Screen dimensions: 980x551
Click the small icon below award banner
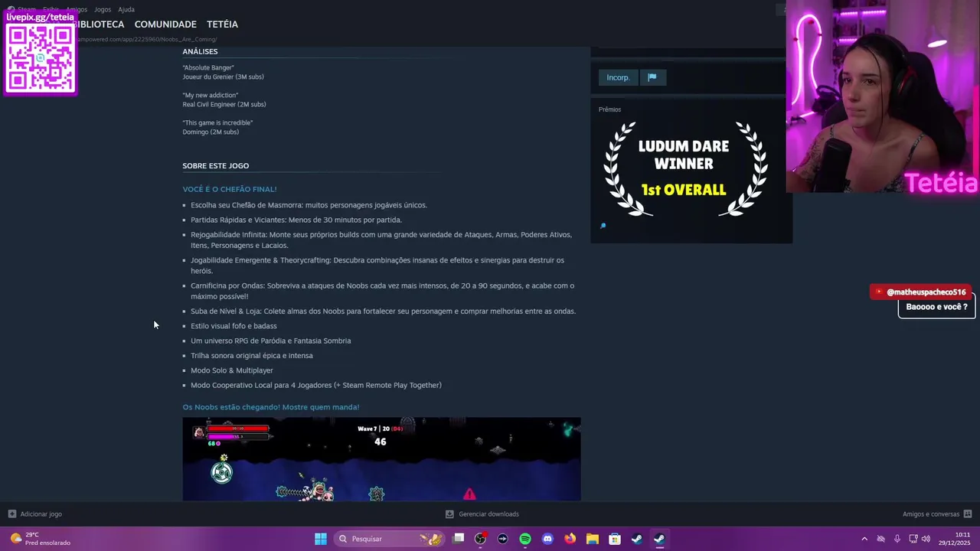[x=603, y=226]
